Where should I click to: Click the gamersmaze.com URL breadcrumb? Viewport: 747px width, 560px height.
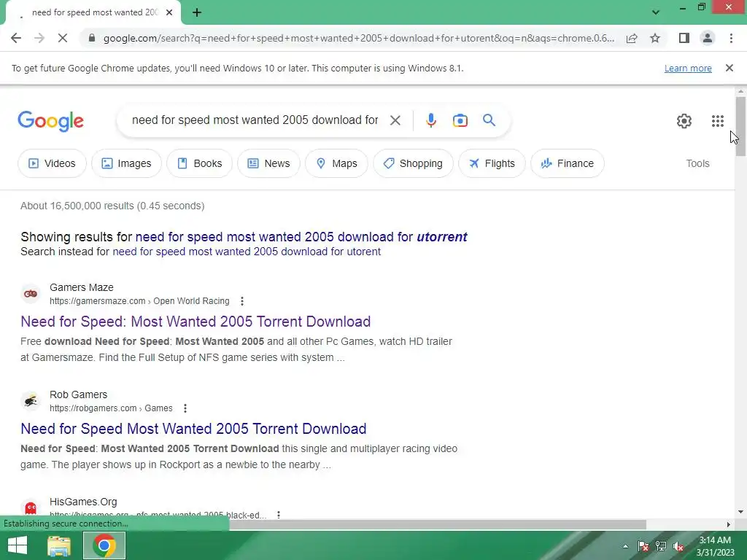pyautogui.click(x=139, y=301)
